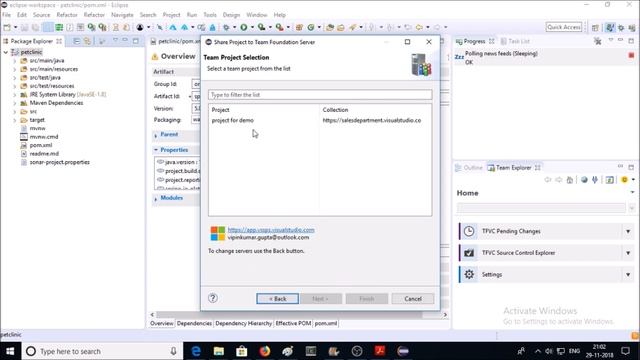Expand the Parent section in the pom editor
The width and height of the screenshot is (640, 360).
156,135
